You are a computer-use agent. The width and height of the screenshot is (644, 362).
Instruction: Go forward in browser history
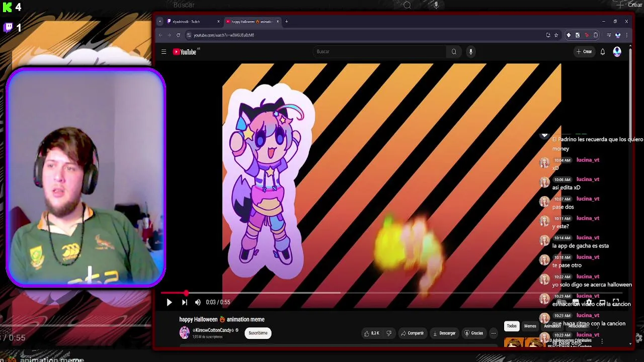(x=169, y=35)
